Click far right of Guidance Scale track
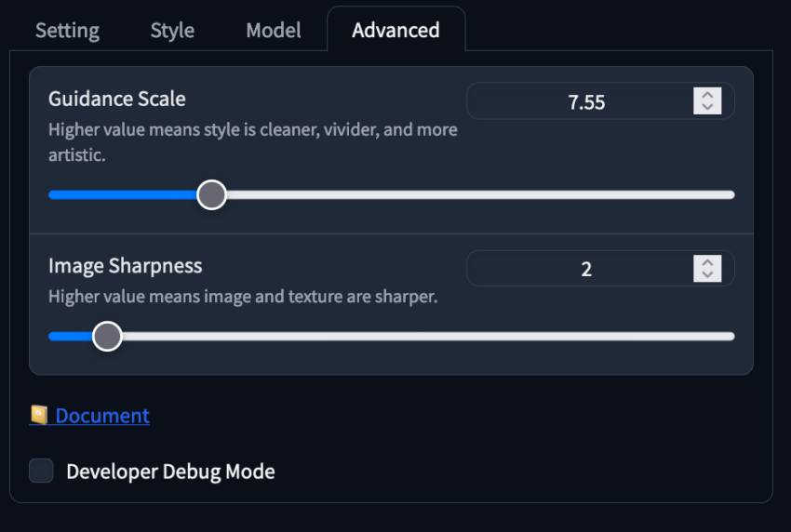Screen dimensions: 791x532 727,194
